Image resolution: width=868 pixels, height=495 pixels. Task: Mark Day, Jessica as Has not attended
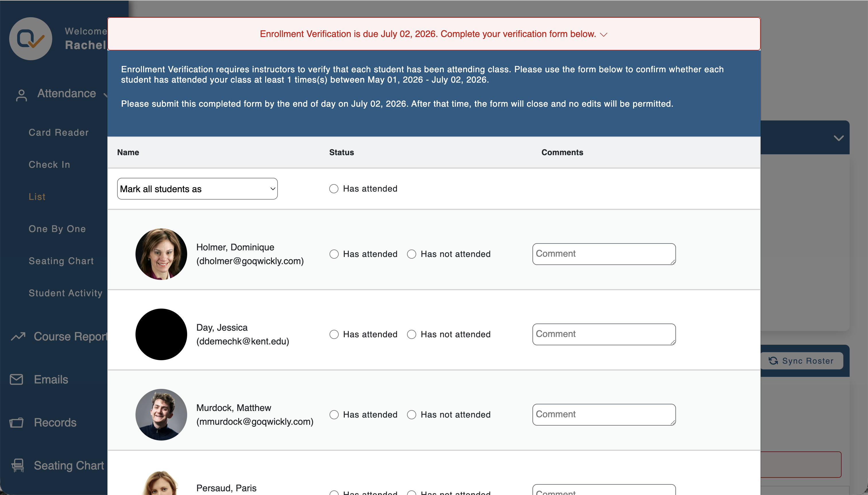(x=412, y=334)
